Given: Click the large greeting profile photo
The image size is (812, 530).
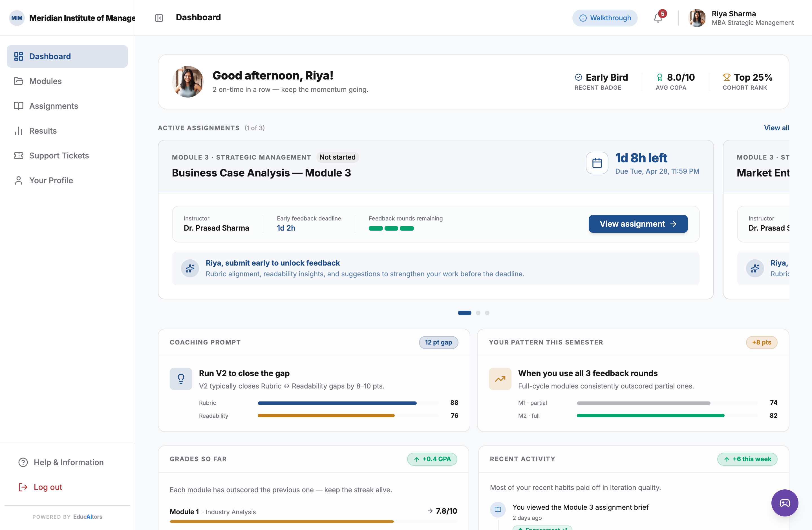Looking at the screenshot, I should tap(188, 82).
